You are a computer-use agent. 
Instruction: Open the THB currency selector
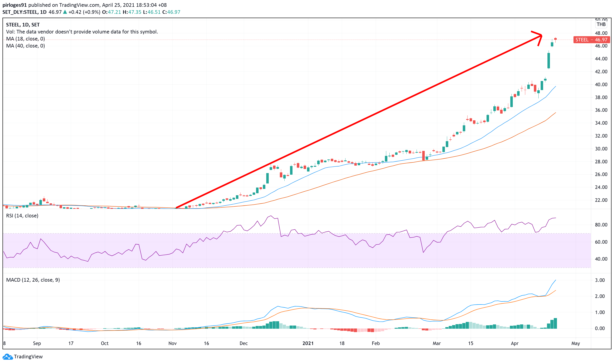[x=601, y=24]
